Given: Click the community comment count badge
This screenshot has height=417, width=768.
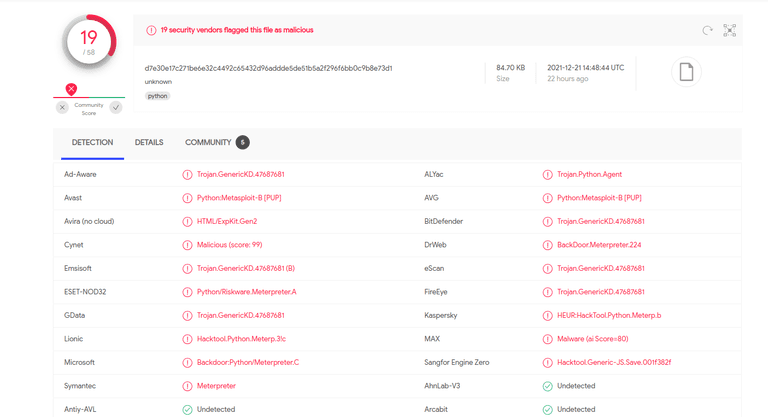Looking at the screenshot, I should [x=242, y=143].
